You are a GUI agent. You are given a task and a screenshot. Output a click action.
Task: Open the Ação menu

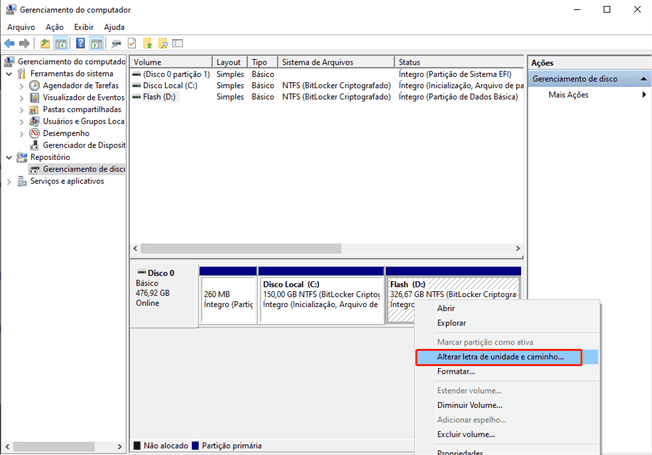pyautogui.click(x=54, y=27)
